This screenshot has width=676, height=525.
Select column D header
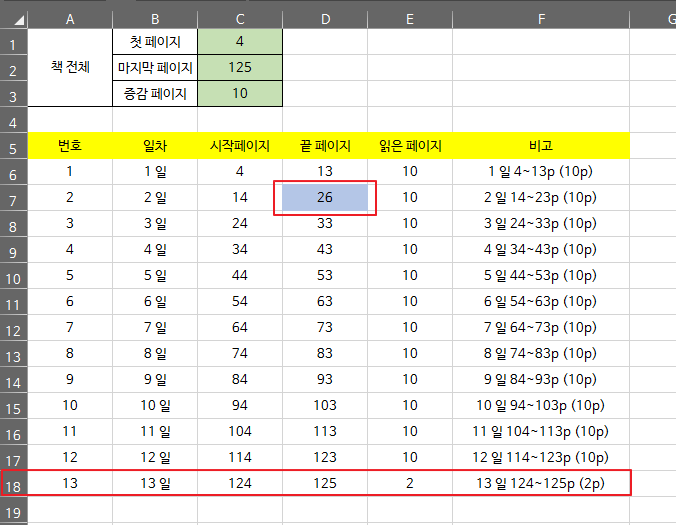[325, 19]
